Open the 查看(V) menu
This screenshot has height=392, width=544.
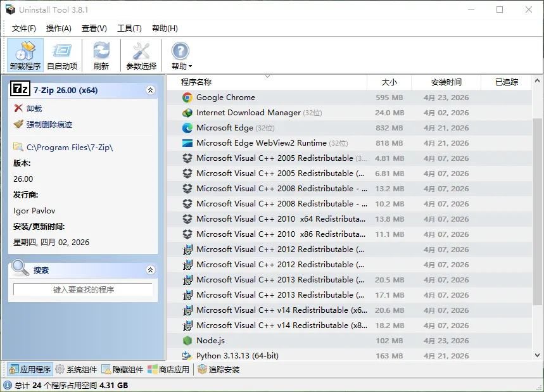(94, 28)
